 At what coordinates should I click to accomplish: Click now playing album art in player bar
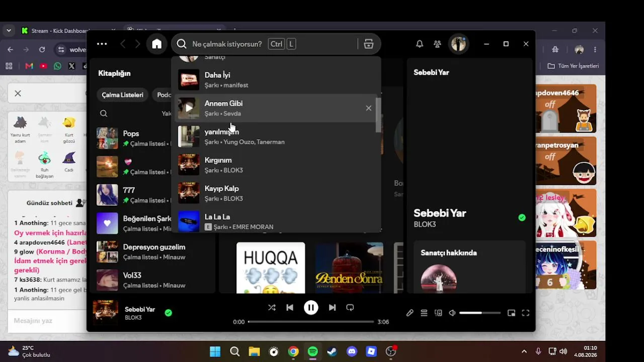point(106,313)
